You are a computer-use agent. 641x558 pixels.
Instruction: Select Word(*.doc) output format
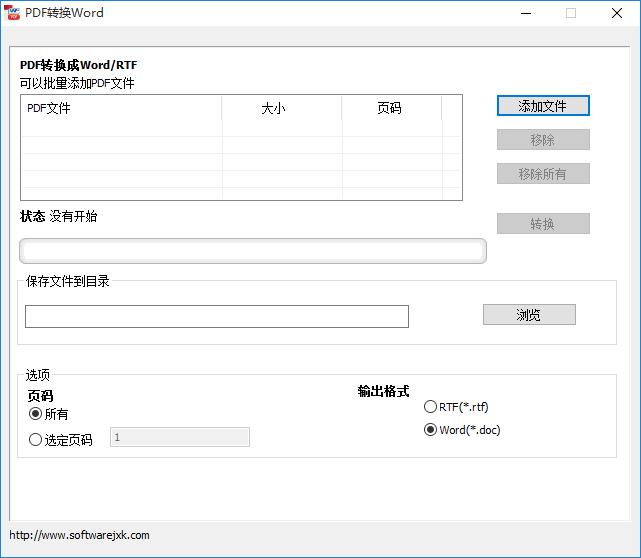(x=431, y=430)
